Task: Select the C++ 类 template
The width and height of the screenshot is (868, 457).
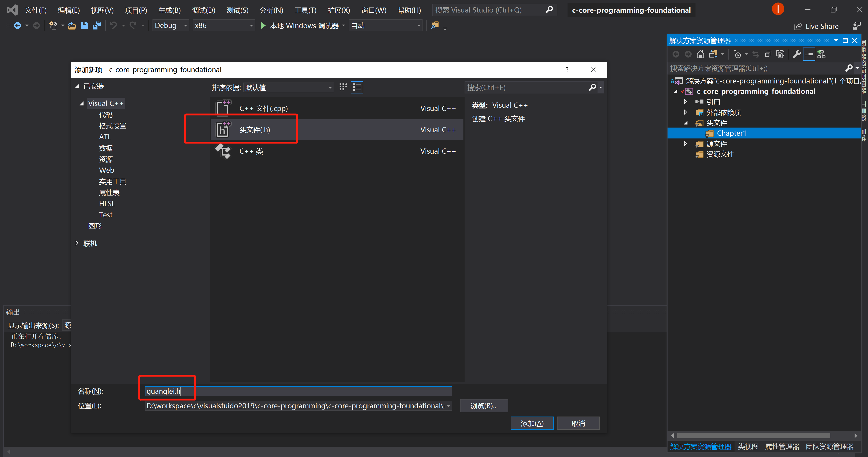Action: (x=337, y=151)
